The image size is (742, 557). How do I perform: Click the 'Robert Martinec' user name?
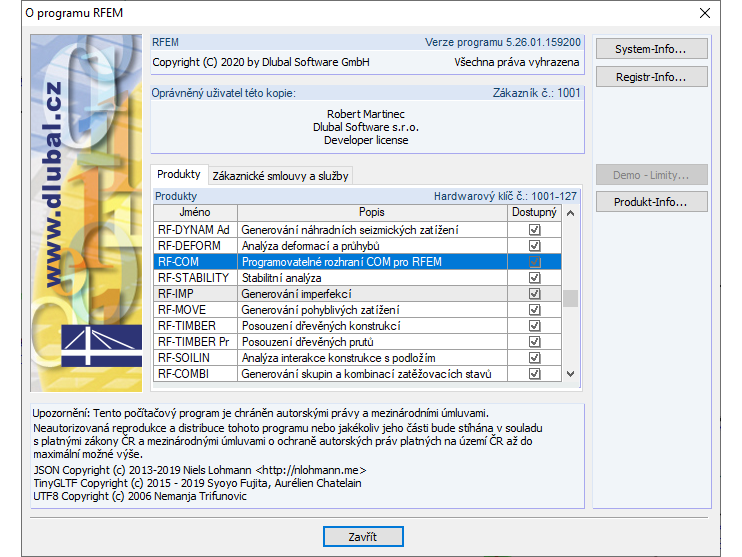tap(366, 114)
